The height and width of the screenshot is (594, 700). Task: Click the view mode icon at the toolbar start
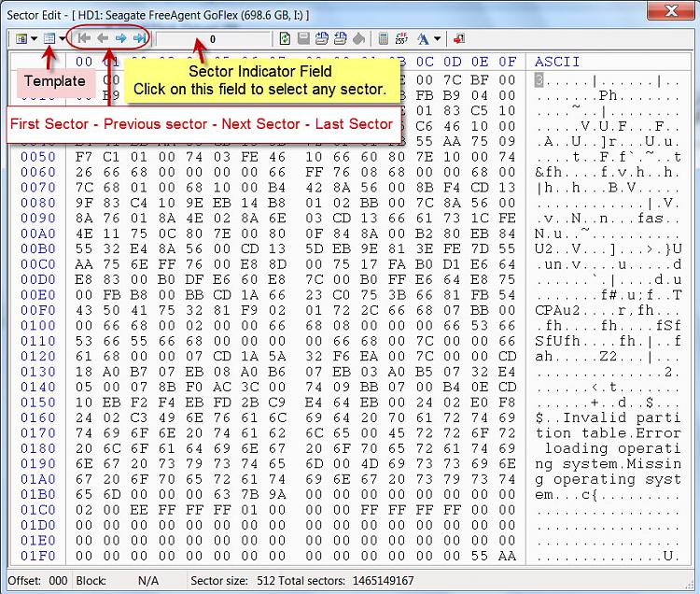click(21, 39)
